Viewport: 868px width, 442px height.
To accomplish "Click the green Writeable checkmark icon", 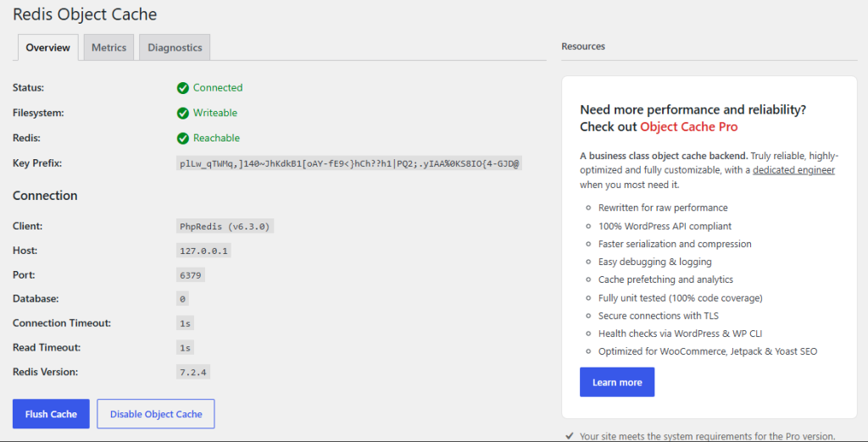I will [183, 113].
